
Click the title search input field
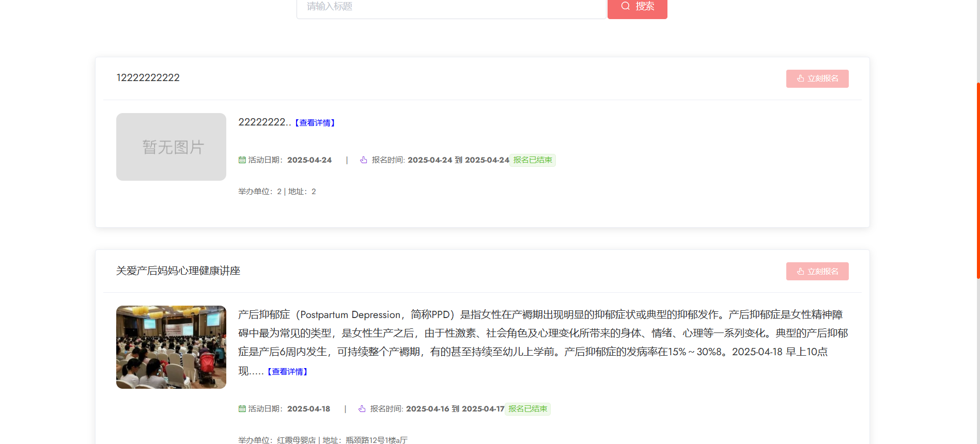click(x=451, y=8)
